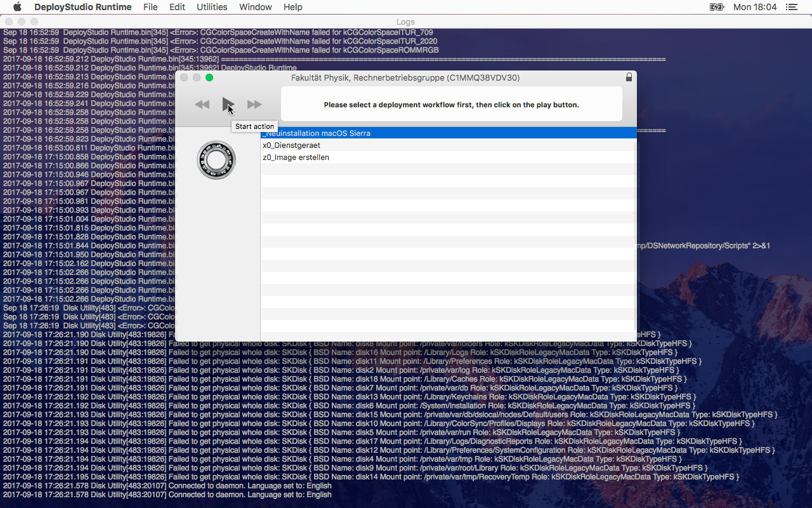Open the Edit menu

tap(177, 7)
